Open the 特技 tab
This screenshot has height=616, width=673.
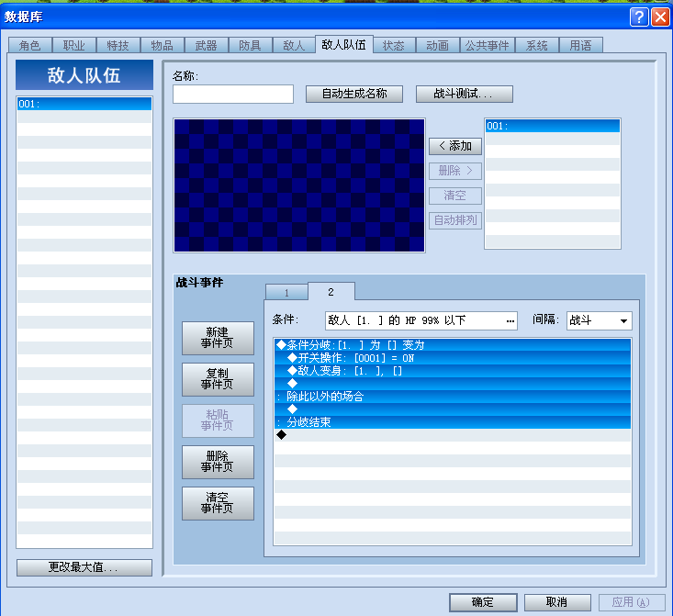click(118, 45)
